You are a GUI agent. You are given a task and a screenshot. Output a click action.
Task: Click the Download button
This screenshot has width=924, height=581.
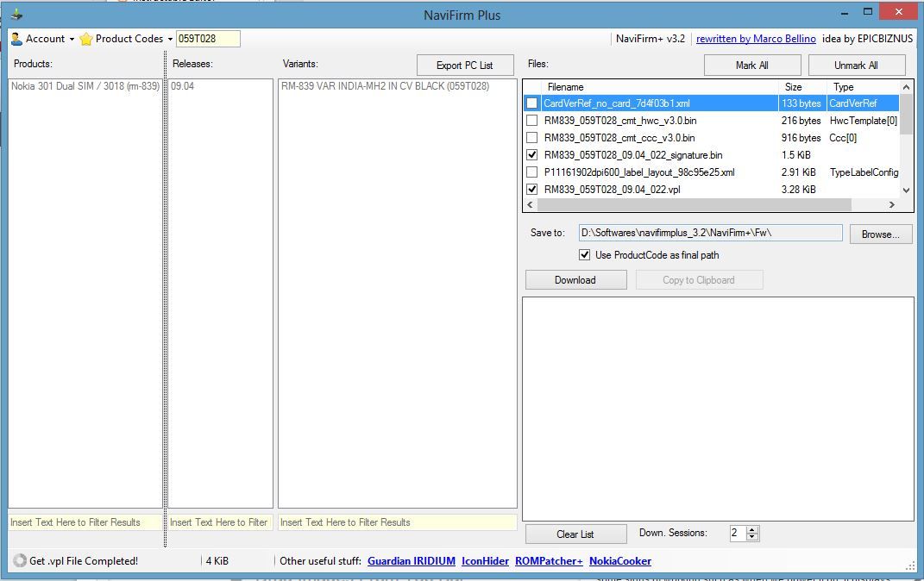575,279
